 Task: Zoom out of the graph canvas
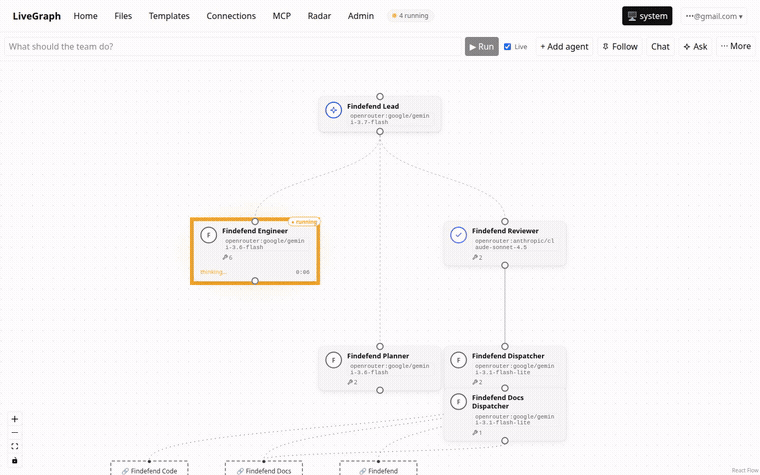click(x=15, y=433)
